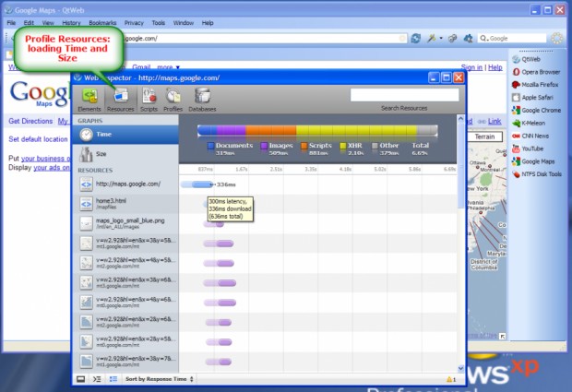Click the Gmail link in Google top bar

(x=141, y=67)
